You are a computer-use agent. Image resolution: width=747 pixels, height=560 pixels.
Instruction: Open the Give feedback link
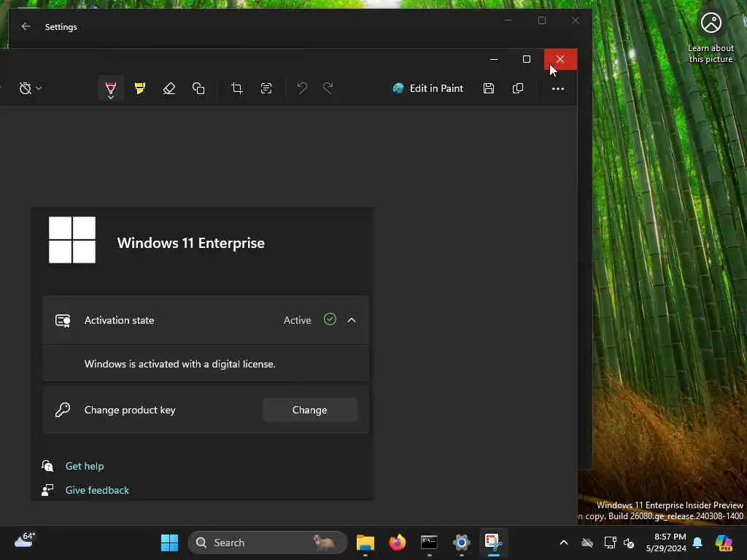click(97, 490)
